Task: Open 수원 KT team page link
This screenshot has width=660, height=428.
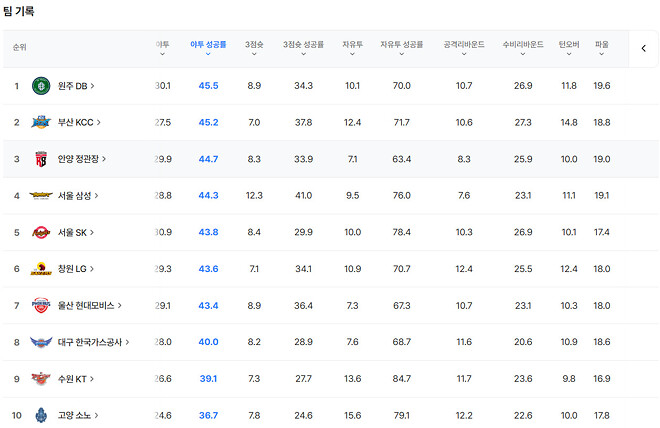Action: (x=76, y=379)
